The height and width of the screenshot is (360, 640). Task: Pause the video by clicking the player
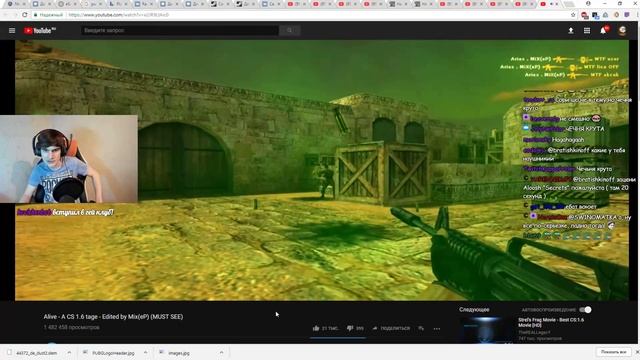(x=322, y=170)
